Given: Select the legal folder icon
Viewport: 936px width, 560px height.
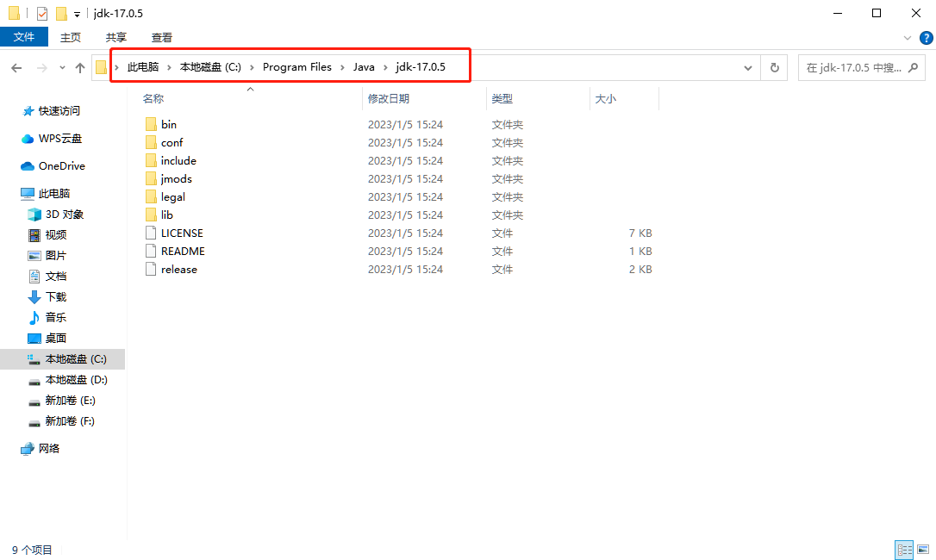Looking at the screenshot, I should coord(151,196).
